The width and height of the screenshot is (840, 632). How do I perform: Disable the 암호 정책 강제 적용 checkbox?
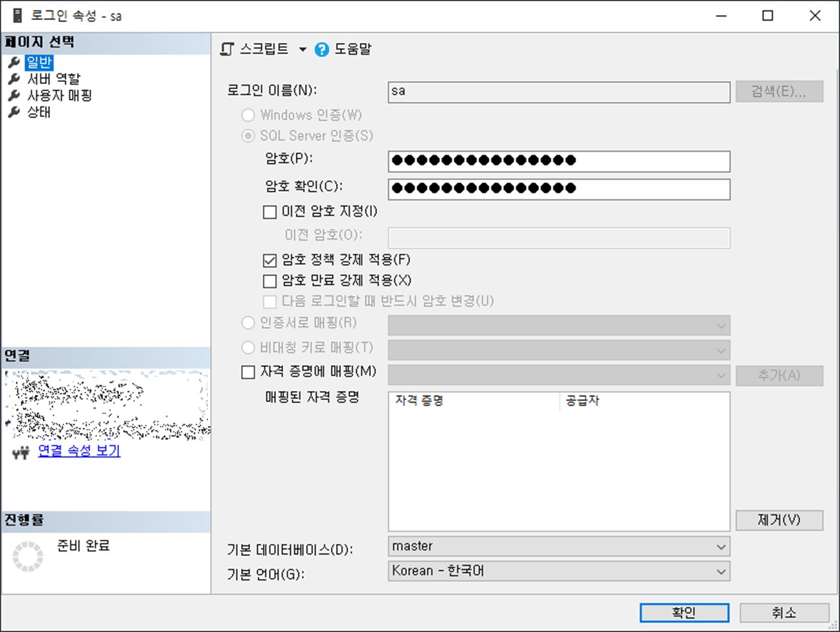(269, 260)
